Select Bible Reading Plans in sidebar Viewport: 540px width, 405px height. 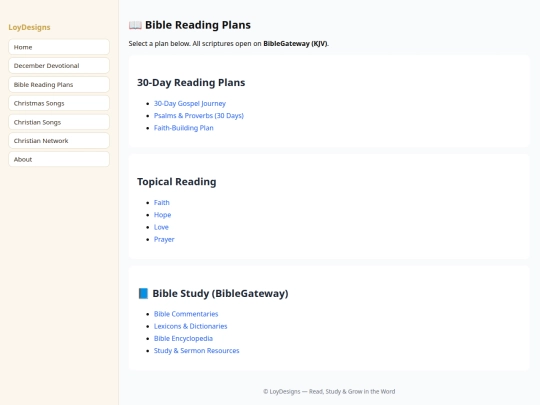(59, 84)
